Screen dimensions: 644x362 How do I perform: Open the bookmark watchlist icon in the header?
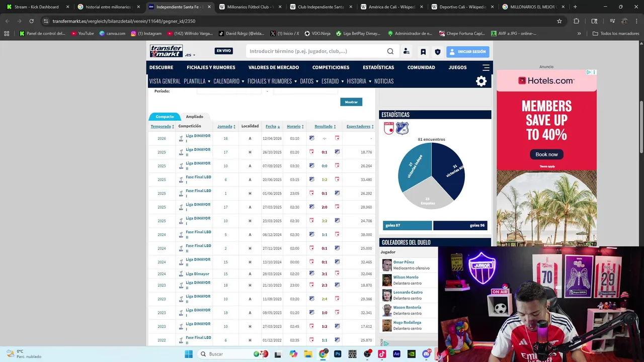tap(423, 51)
